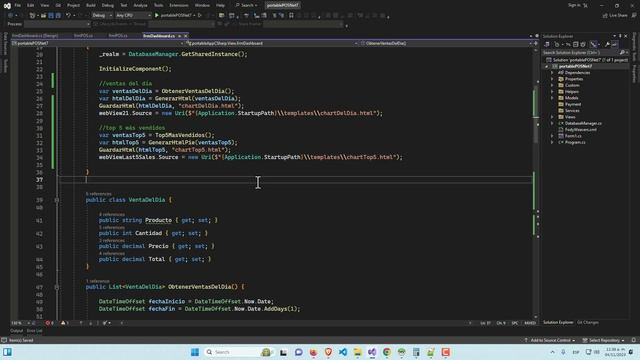The image size is (640, 360).
Task: Collapse the portablePOSNet7 project node
Action: 547,67
